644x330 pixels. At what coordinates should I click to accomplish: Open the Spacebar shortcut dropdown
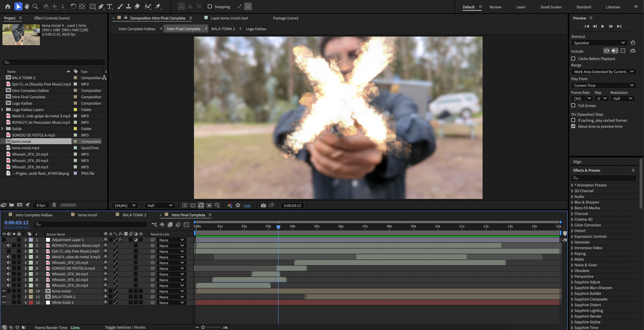pos(599,43)
